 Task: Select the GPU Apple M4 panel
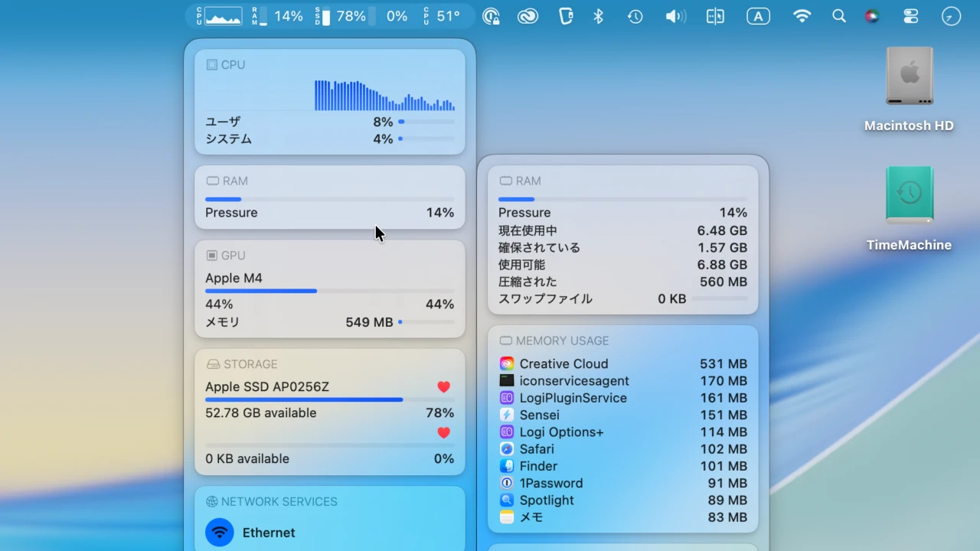[x=329, y=289]
